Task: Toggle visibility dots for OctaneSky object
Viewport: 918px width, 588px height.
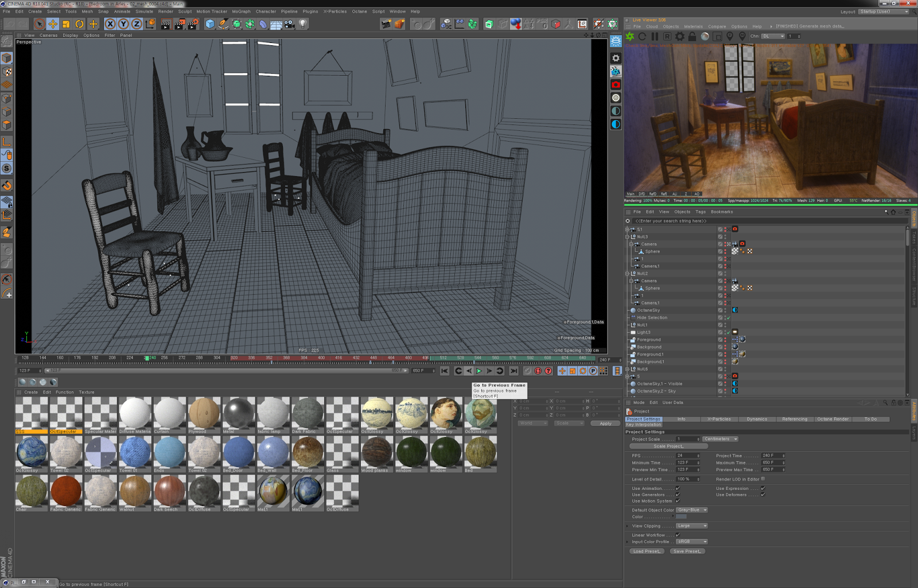Action: 725,310
